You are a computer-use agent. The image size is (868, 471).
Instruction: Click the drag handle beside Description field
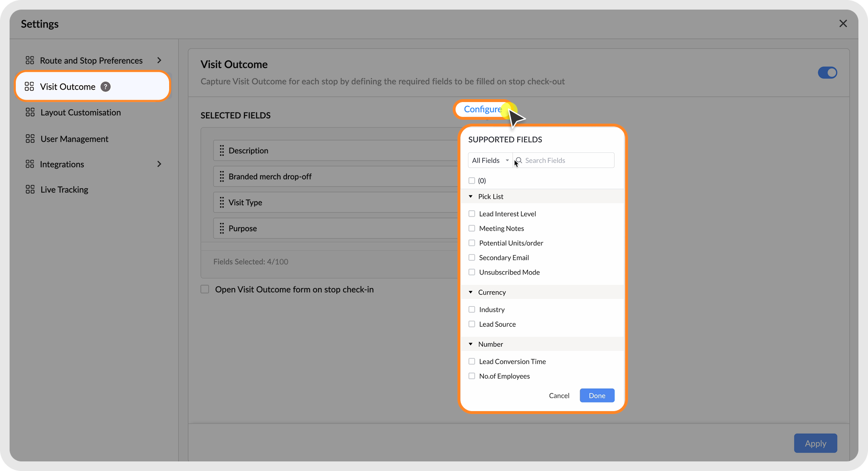222,150
